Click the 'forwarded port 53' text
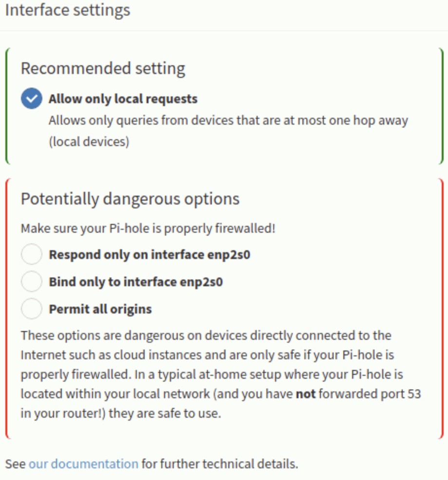448x480 pixels. [x=370, y=394]
